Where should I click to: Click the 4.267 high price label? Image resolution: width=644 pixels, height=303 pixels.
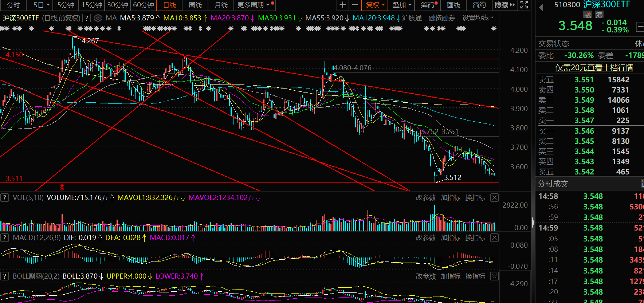click(90, 41)
